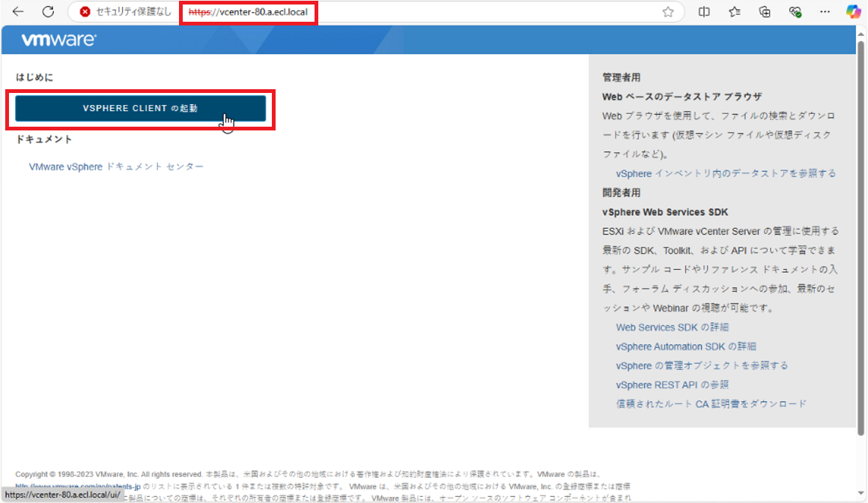Image resolution: width=868 pixels, height=503 pixels.
Task: Click the address bar URL vcenter-80.a.ecl.local
Action: (248, 12)
